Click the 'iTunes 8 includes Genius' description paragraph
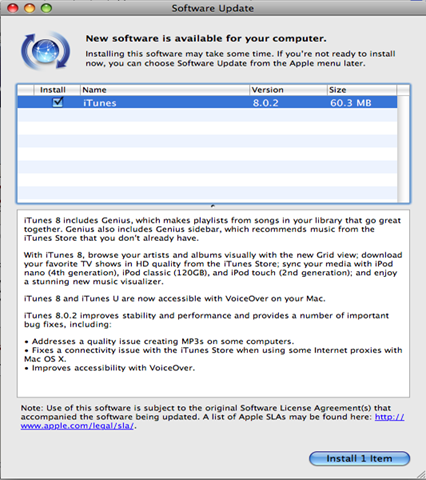 pos(212,229)
